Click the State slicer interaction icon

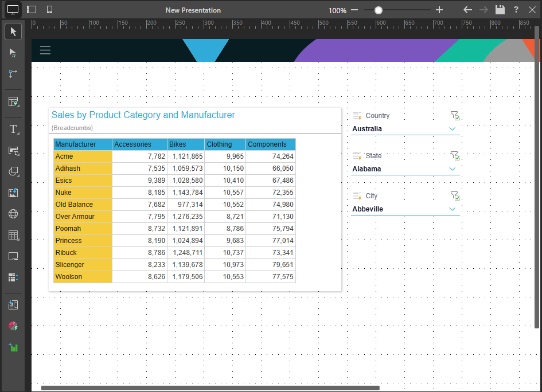[x=357, y=156]
